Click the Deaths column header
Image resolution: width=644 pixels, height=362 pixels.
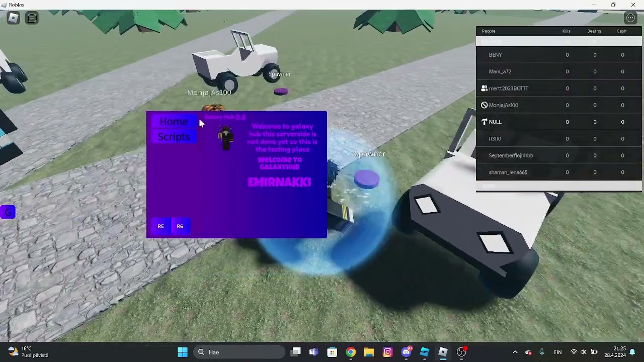pyautogui.click(x=594, y=31)
